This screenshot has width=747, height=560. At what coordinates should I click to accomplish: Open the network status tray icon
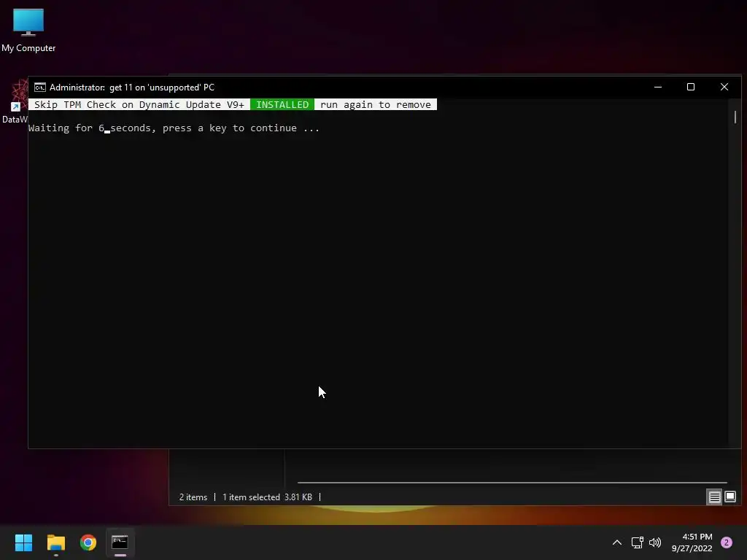tap(637, 542)
